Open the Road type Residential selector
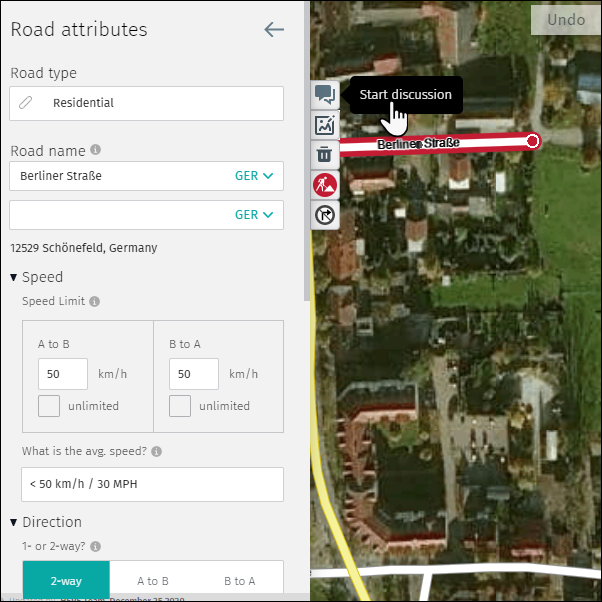The height and width of the screenshot is (602, 602). point(146,103)
